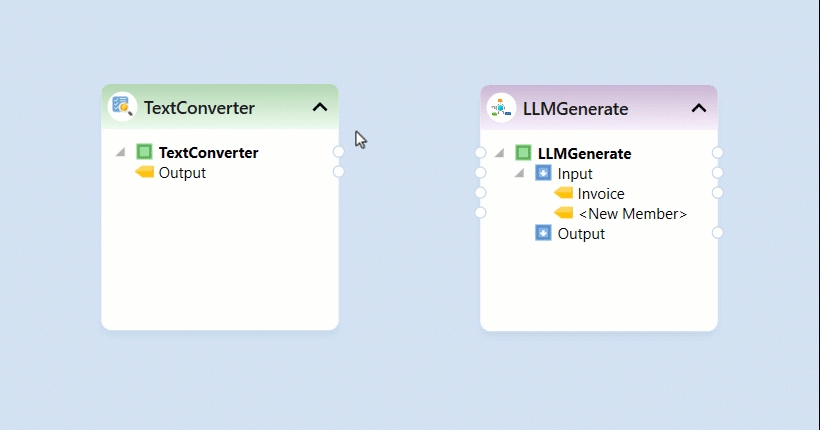Collapse the LLMGenerate root tree node triangle
Image resolution: width=820 pixels, height=430 pixels.
pos(499,153)
